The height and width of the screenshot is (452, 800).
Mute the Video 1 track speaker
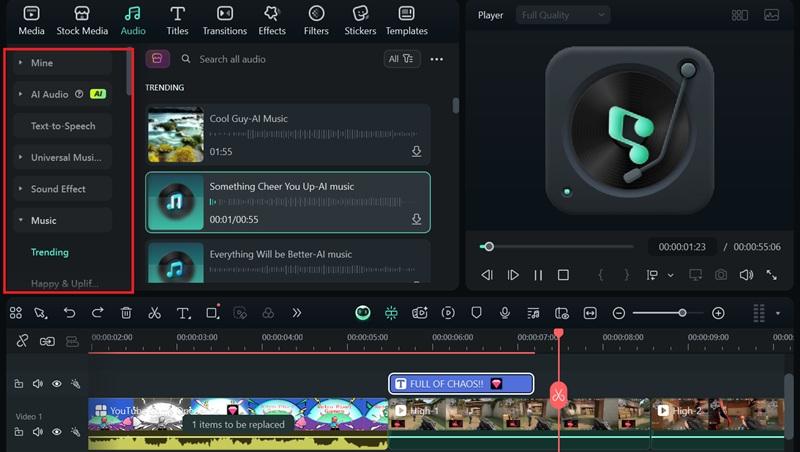click(38, 432)
